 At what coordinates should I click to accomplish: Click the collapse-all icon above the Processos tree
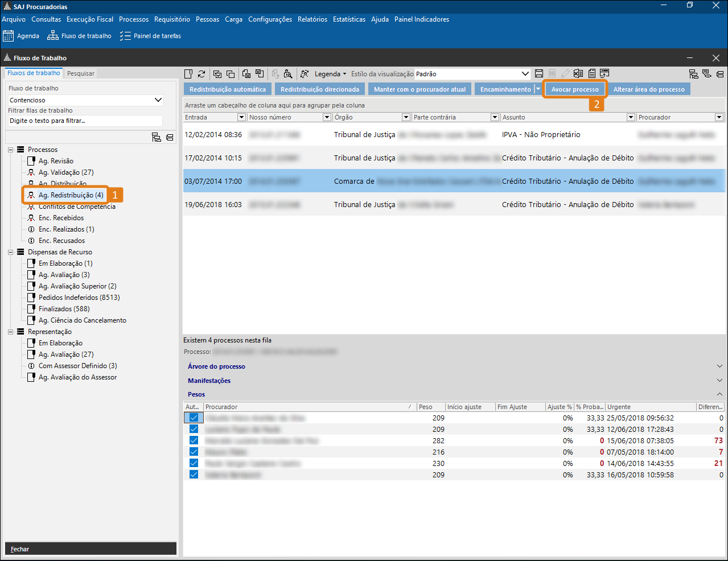click(x=170, y=137)
